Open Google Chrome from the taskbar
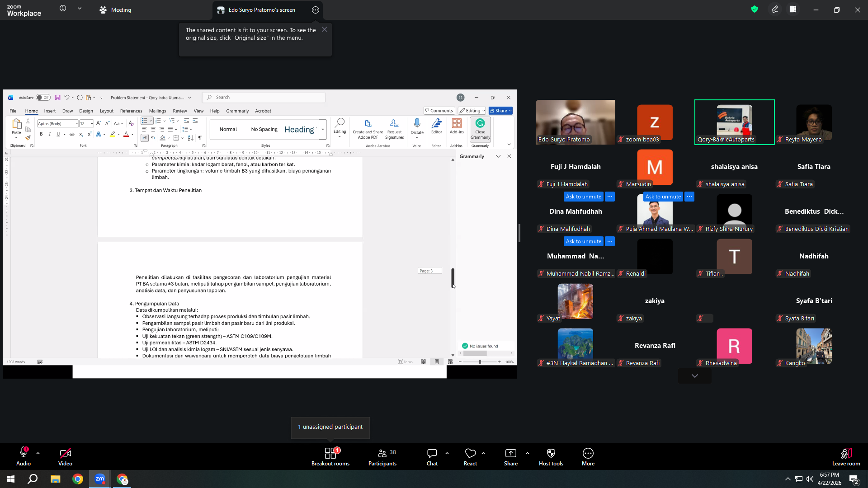Viewport: 868px width, 488px height. tap(78, 479)
